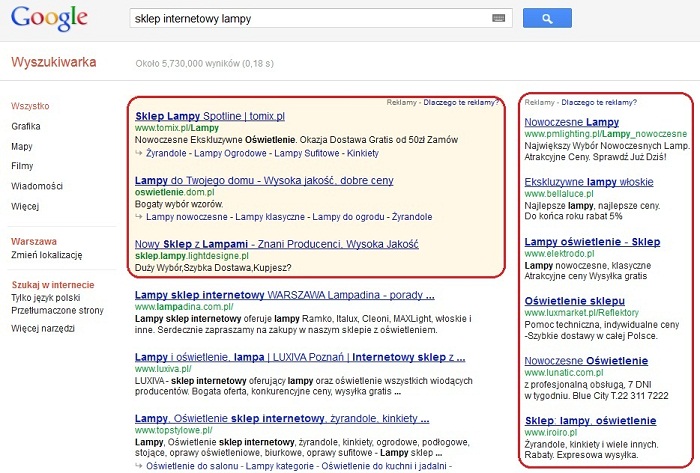Open 'Lampy kategorie' sitelink

279,466
